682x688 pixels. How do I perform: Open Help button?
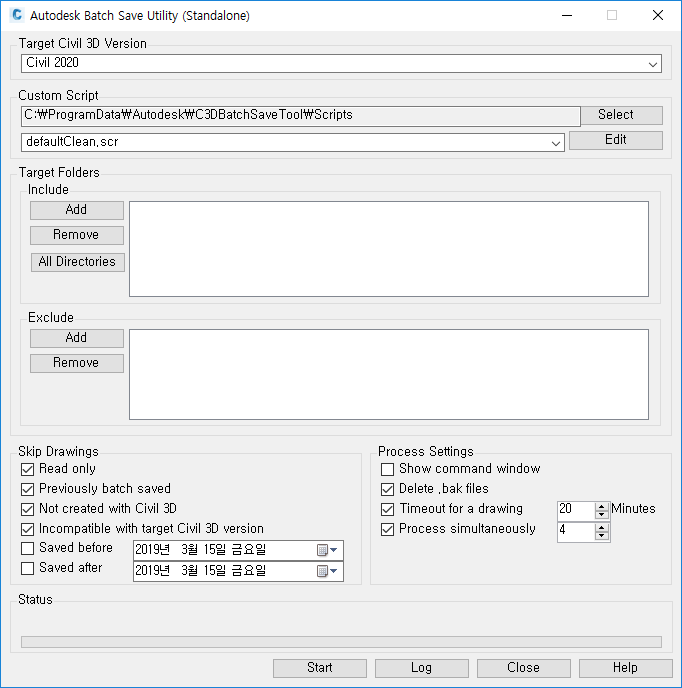coord(626,668)
